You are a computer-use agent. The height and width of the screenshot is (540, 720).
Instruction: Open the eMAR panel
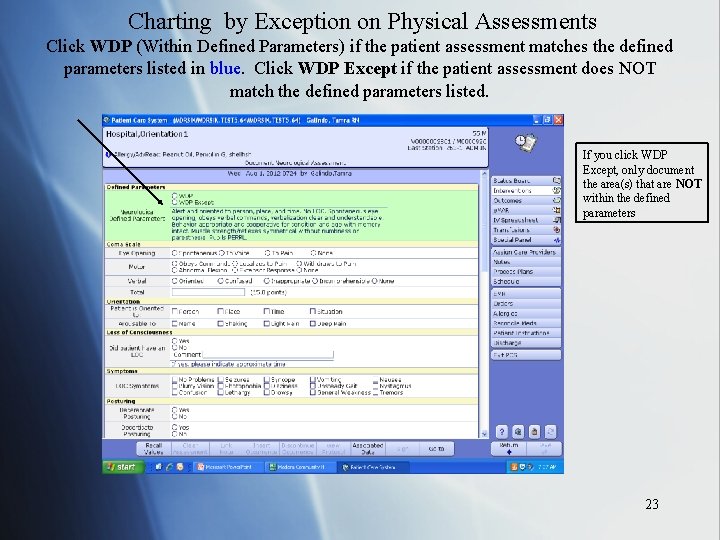click(x=526, y=210)
